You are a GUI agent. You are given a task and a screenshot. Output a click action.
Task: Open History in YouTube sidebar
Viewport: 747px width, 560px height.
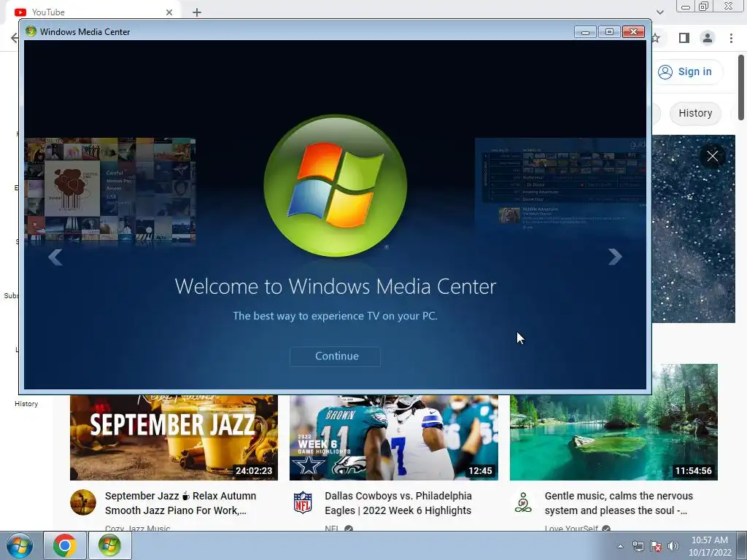[26, 404]
